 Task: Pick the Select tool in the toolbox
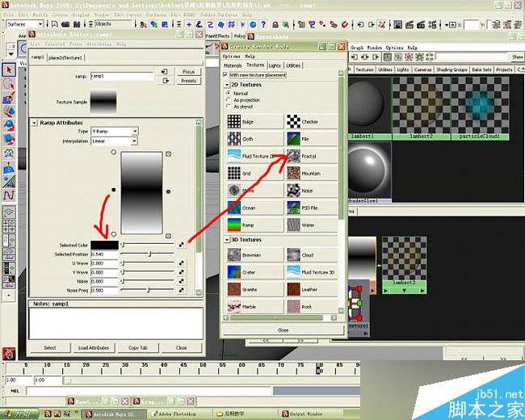(x=9, y=69)
